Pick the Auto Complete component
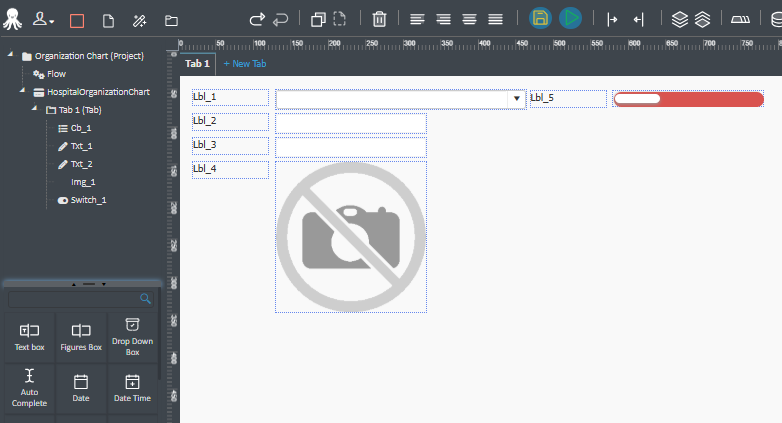The width and height of the screenshot is (782, 423). (29, 389)
